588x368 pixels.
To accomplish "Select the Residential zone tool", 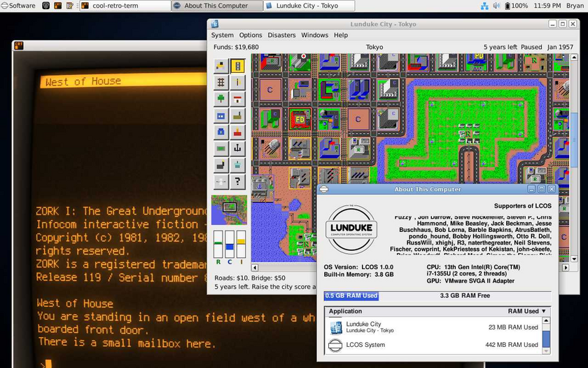I will click(237, 99).
